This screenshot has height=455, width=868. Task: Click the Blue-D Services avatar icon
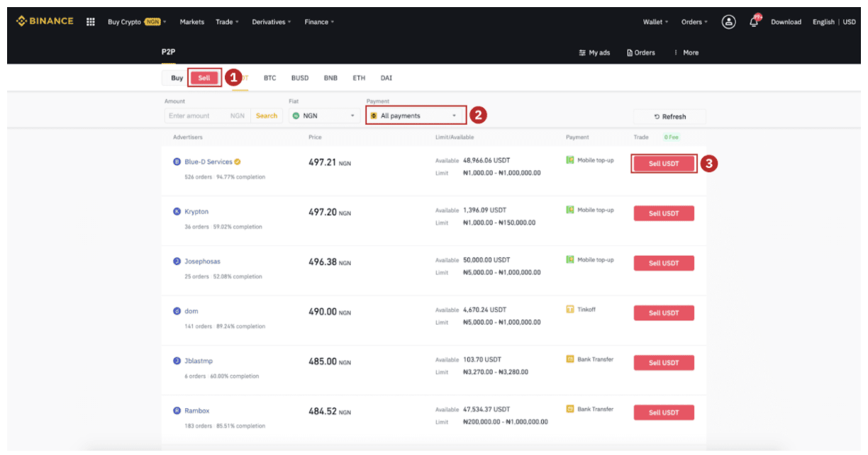pyautogui.click(x=177, y=162)
